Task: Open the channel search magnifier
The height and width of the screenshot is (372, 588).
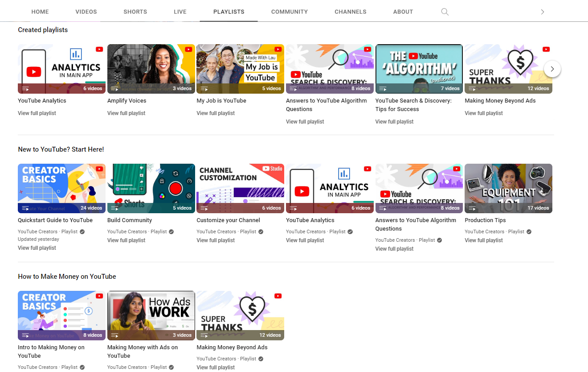Action: point(445,12)
